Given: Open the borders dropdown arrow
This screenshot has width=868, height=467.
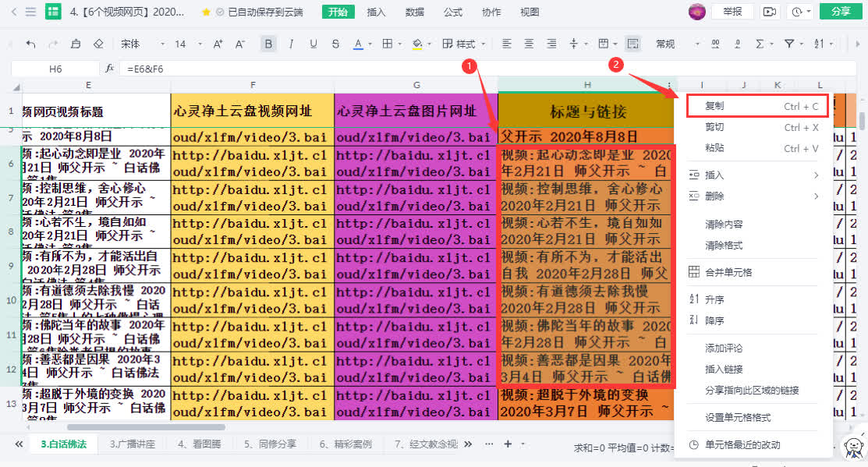Looking at the screenshot, I should click(399, 44).
